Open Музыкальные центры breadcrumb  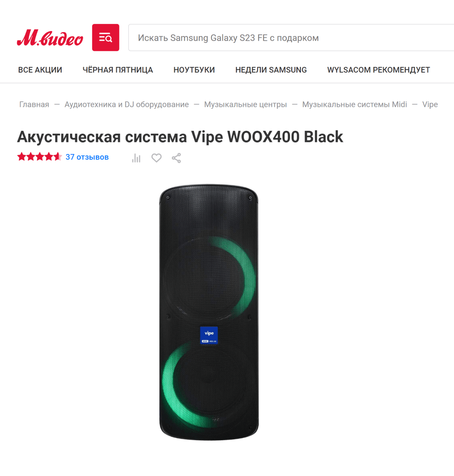[245, 105]
